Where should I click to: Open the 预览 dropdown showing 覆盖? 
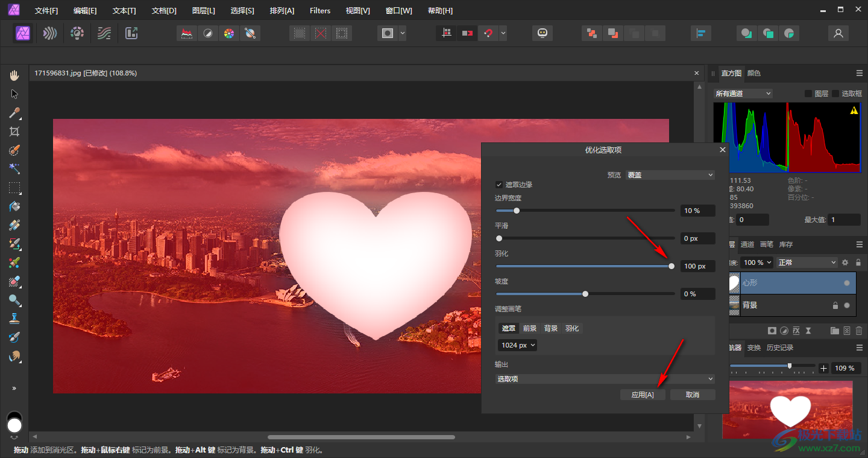tap(670, 175)
